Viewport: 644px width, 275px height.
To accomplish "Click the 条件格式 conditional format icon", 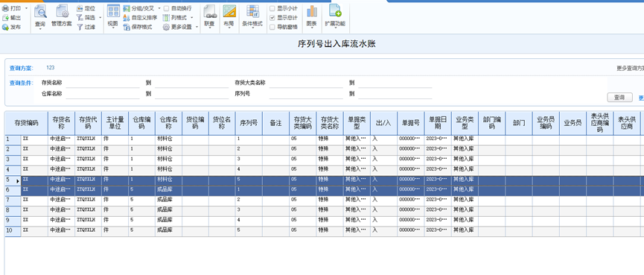I will 252,11.
